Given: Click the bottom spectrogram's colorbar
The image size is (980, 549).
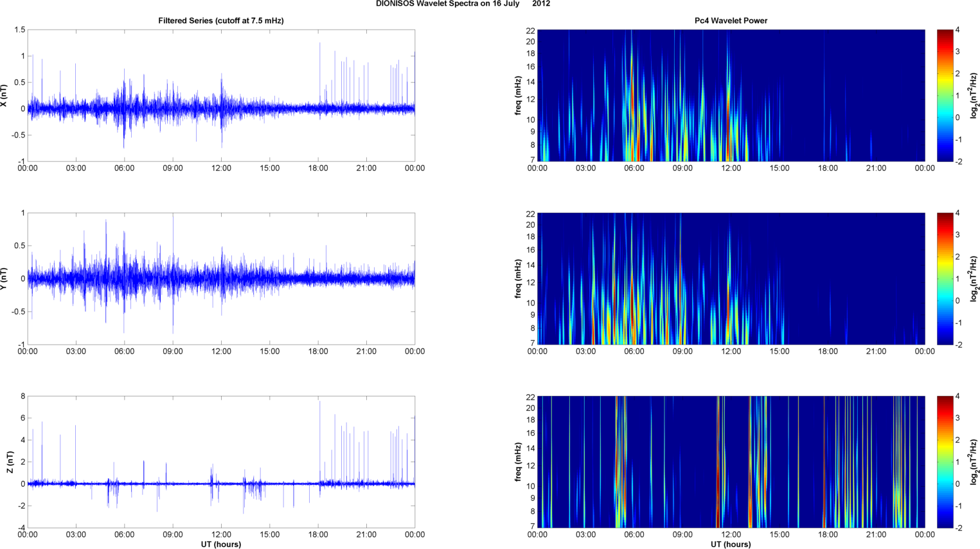Looking at the screenshot, I should 945,462.
